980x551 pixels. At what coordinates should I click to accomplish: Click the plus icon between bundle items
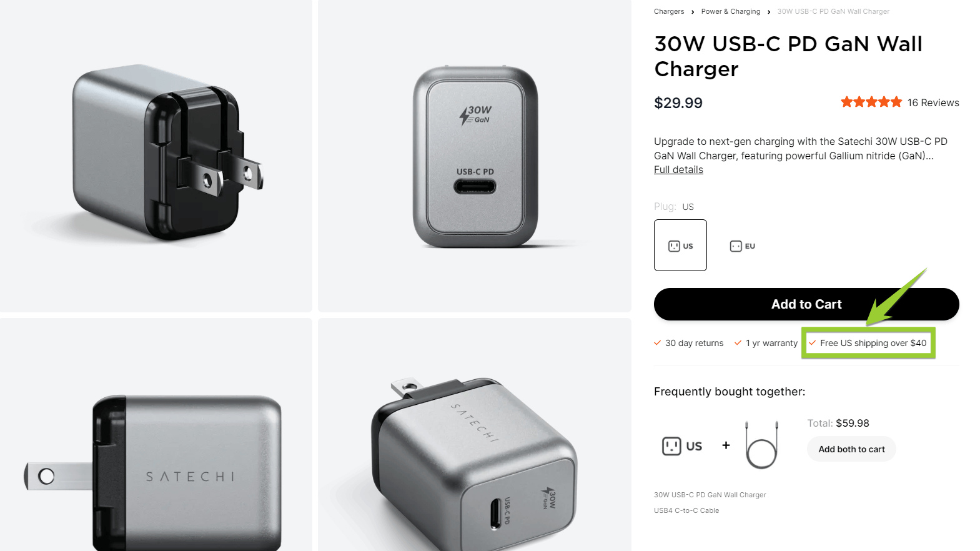tap(726, 445)
